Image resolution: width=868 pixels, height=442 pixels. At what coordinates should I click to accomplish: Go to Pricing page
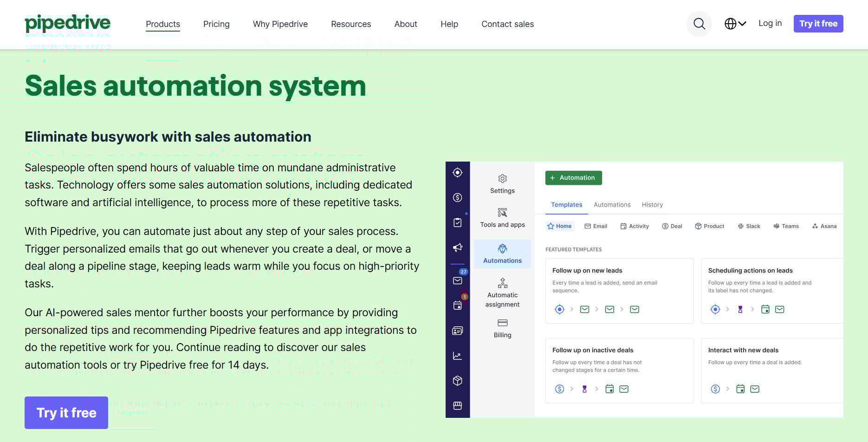(216, 24)
